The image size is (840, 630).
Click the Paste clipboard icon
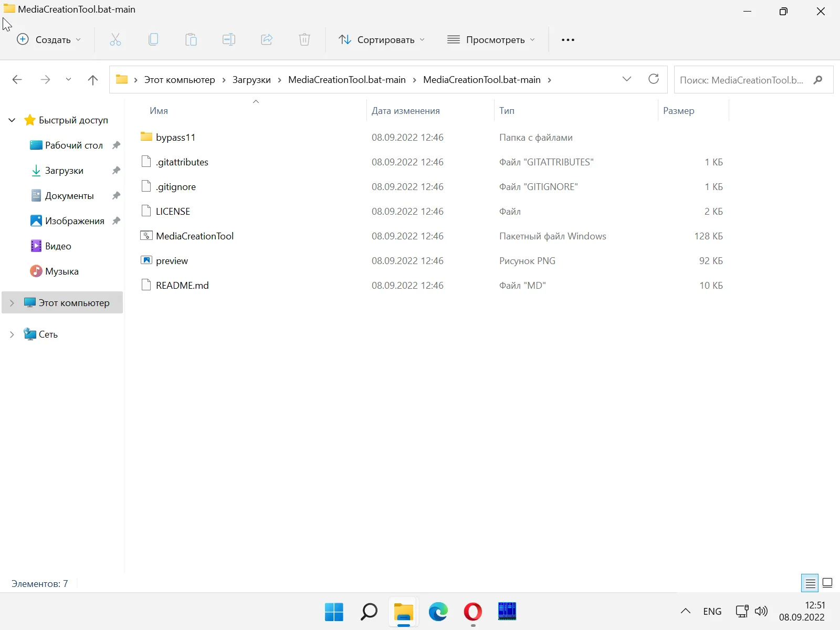pyautogui.click(x=191, y=40)
